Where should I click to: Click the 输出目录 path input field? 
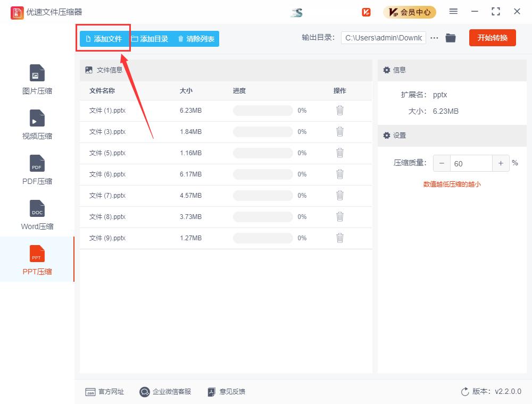tap(383, 38)
